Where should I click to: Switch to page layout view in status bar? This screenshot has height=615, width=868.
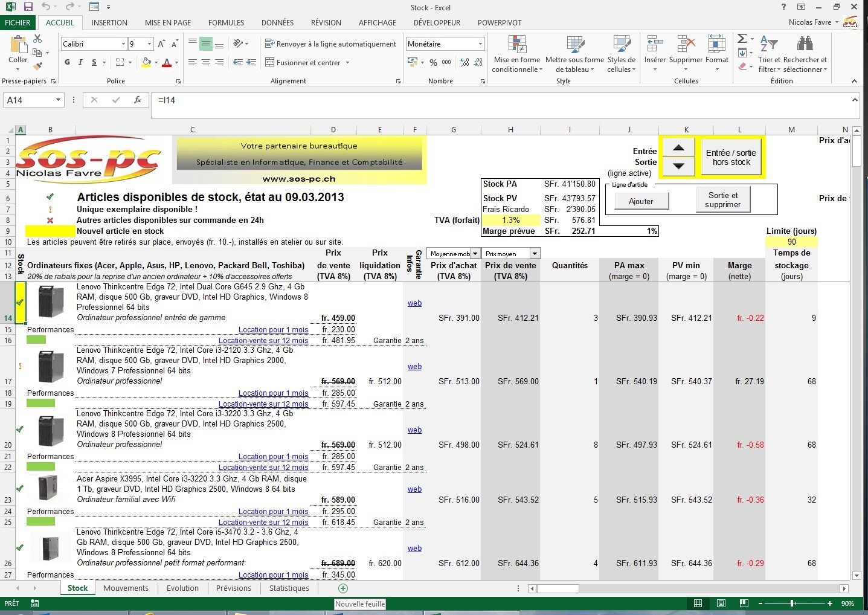721,603
